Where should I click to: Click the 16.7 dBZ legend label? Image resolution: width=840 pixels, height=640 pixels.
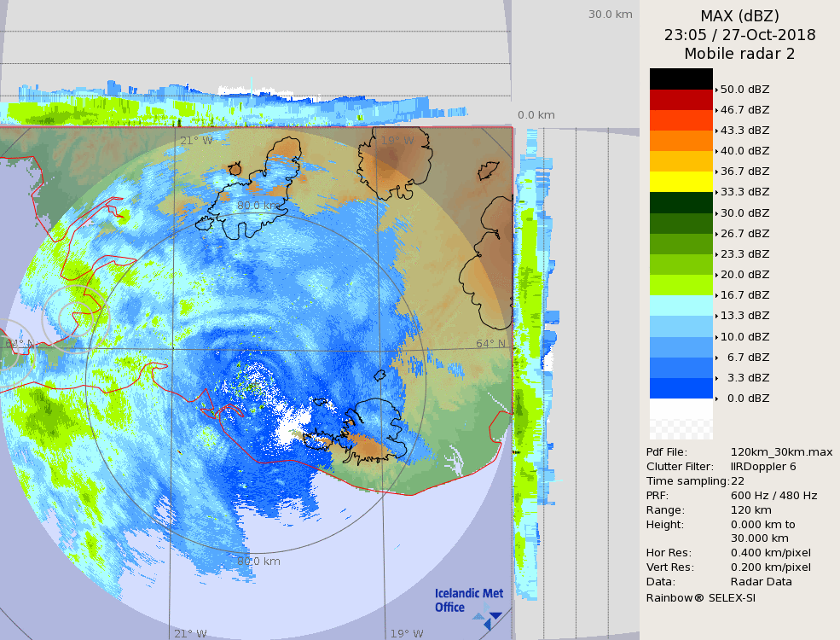point(744,295)
